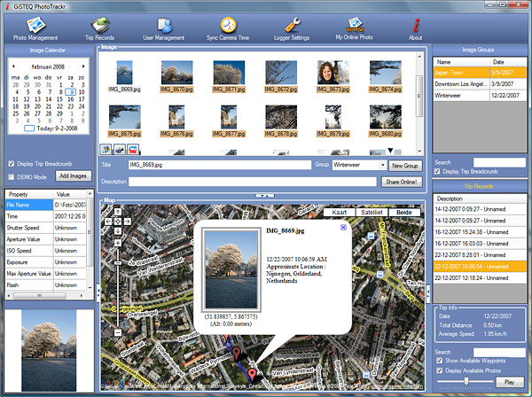Pan the map right with arrow control

coord(127,222)
